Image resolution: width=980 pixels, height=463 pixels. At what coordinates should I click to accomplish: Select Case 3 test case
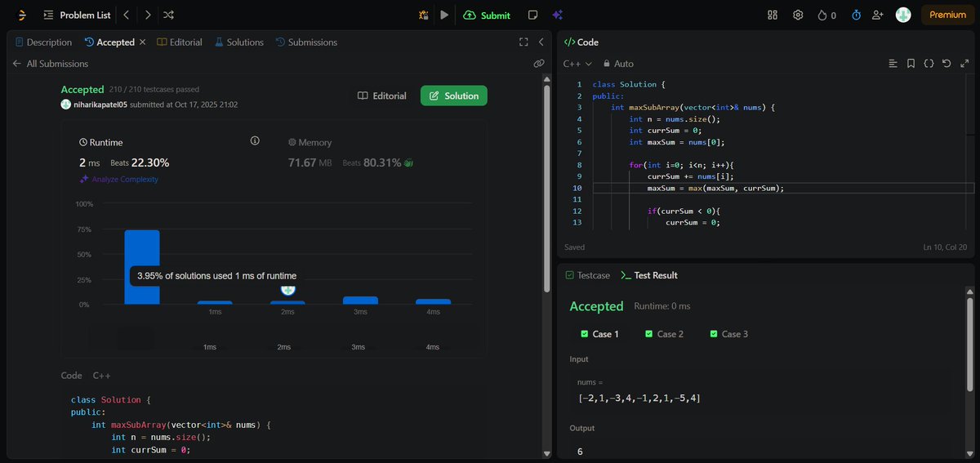coord(729,334)
